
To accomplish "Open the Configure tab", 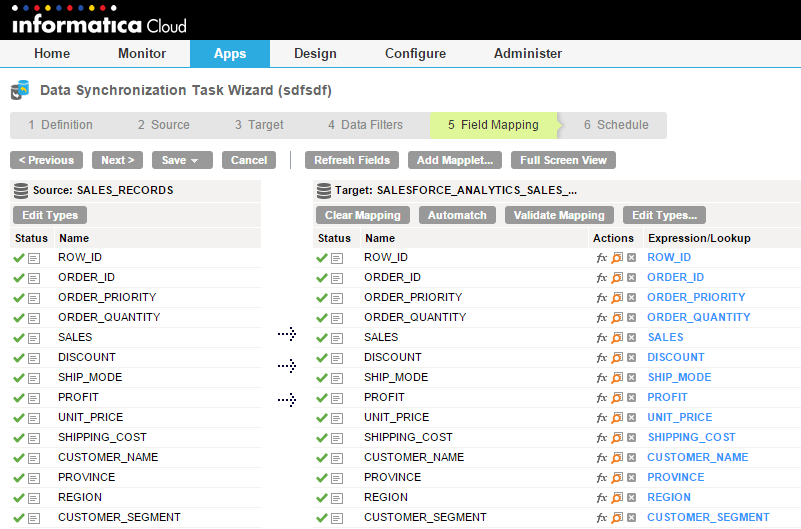I will [415, 54].
